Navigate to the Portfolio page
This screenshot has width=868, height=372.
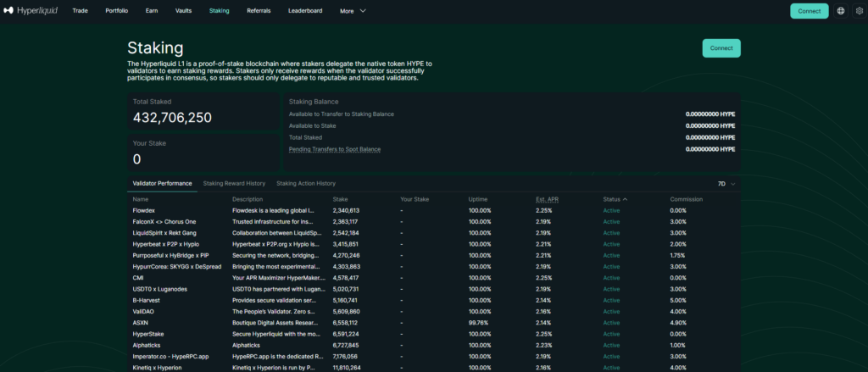[x=117, y=11]
